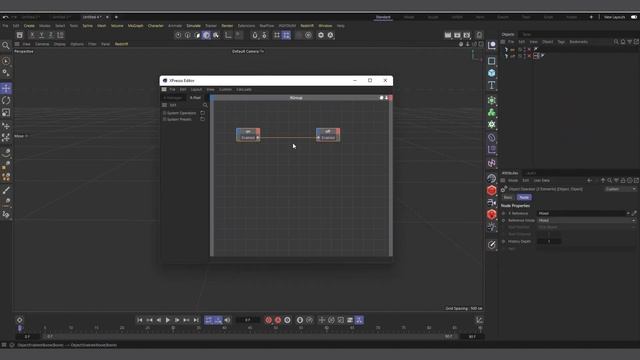Click Render View icon in top toolbar

click(x=448, y=35)
